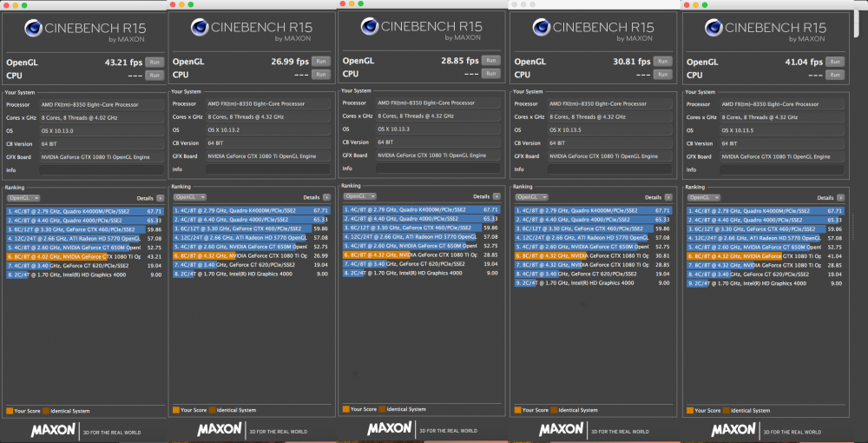Run OpenGL test in the 41.04 fps window
868x443 pixels.
[835, 62]
